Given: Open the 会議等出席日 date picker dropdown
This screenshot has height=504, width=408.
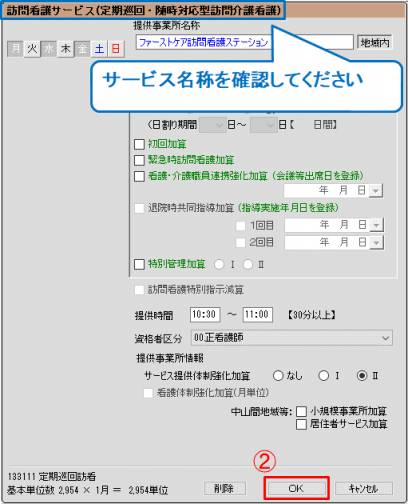Looking at the screenshot, I should pos(376,191).
